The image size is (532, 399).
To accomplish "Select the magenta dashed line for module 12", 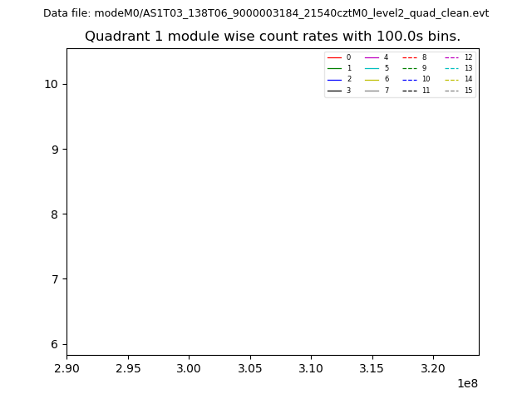I will click(451, 57).
